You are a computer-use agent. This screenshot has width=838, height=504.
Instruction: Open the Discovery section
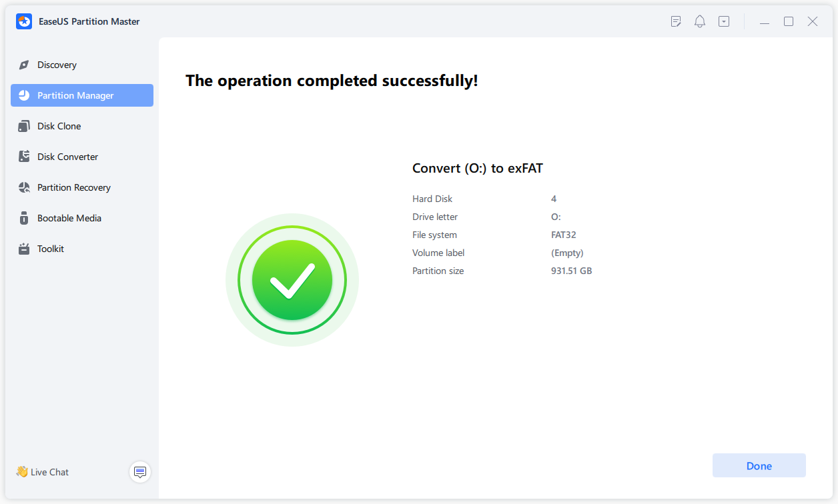[x=82, y=65]
